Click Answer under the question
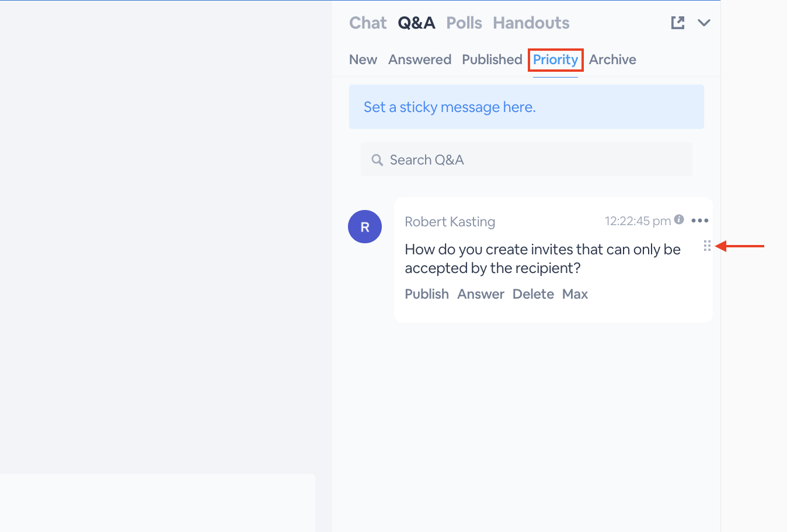 [x=480, y=294]
